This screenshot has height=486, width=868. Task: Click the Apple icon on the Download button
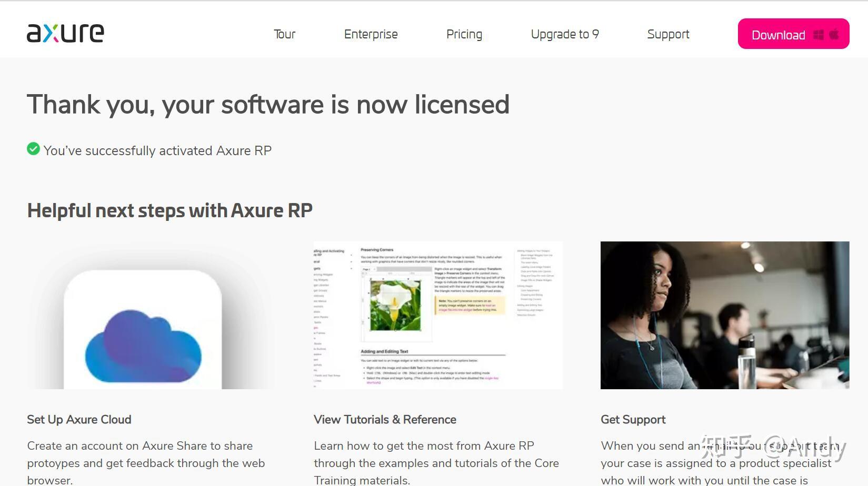tap(834, 34)
